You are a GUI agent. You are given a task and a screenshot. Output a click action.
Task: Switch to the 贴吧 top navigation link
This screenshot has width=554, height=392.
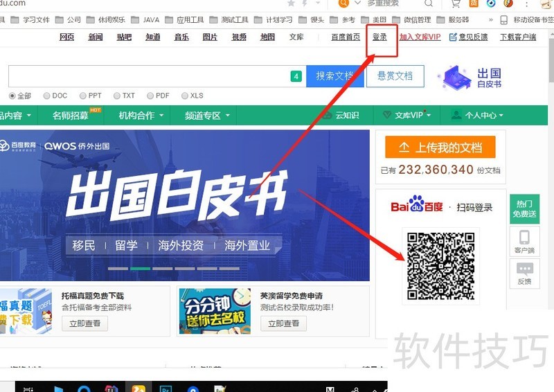124,37
